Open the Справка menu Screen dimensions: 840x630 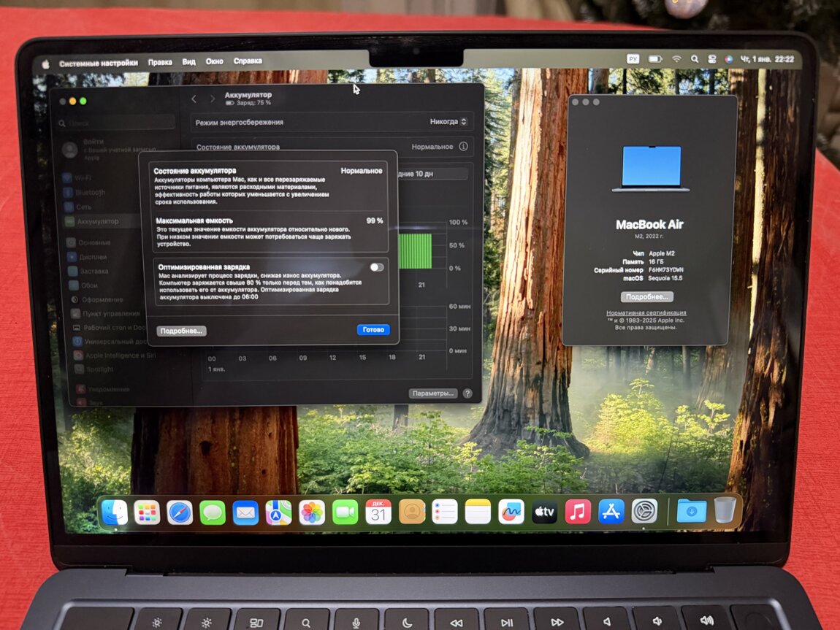(248, 61)
